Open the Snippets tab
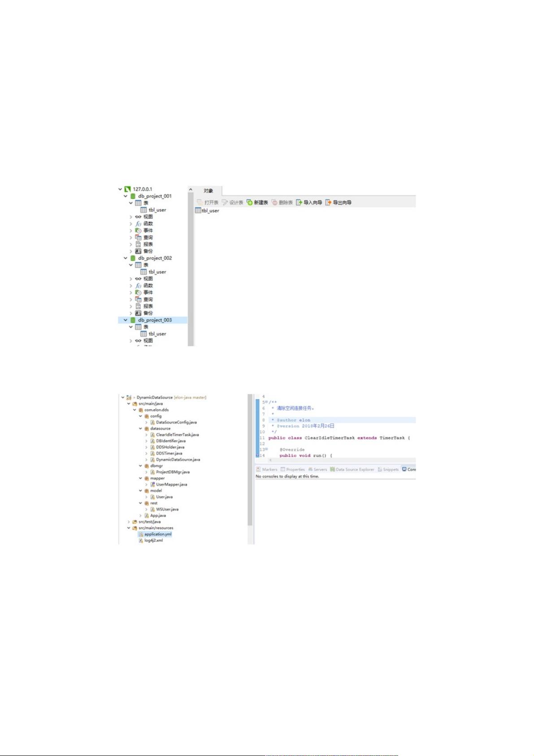534x756 pixels. pos(388,469)
